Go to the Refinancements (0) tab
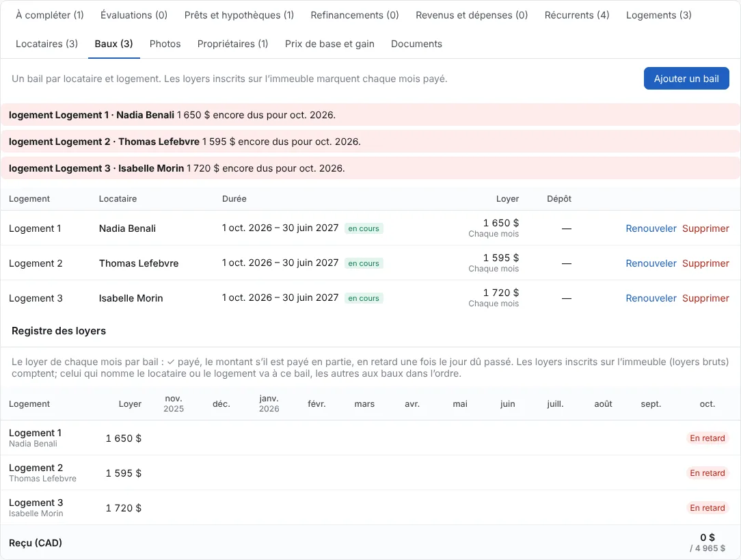 [354, 15]
